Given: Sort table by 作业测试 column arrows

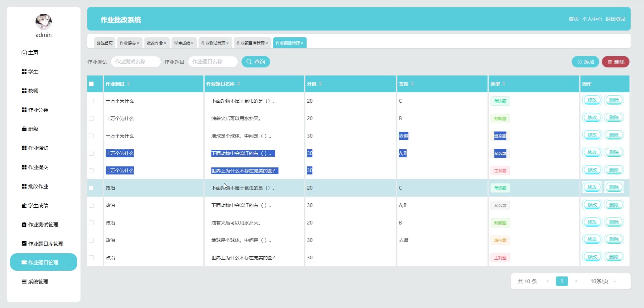Looking at the screenshot, I should tap(128, 84).
